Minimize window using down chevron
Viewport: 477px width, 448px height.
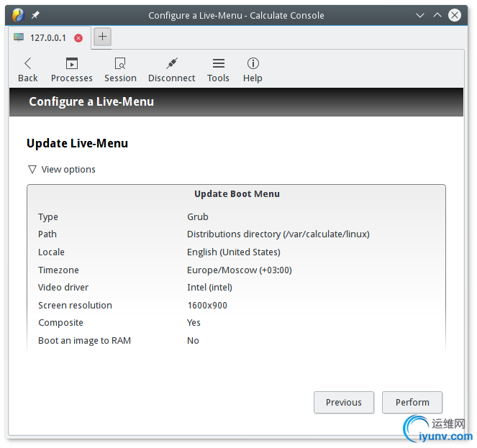click(420, 15)
